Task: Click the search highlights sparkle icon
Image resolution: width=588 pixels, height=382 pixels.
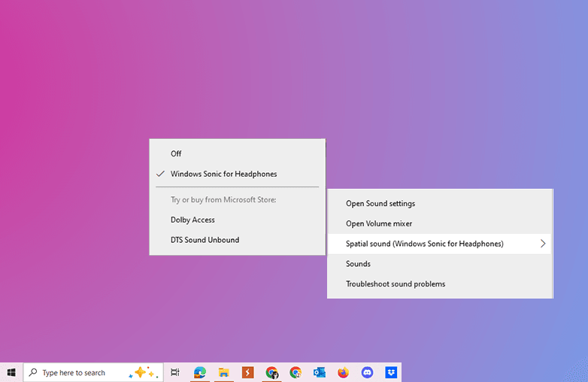Action: [x=144, y=372]
